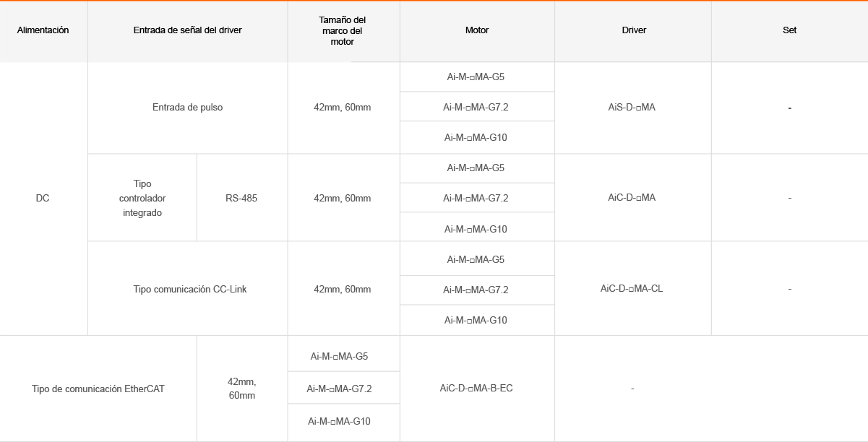Screen dimensions: 868x442
Task: Select the Entrada de pulso cell
Action: point(188,108)
